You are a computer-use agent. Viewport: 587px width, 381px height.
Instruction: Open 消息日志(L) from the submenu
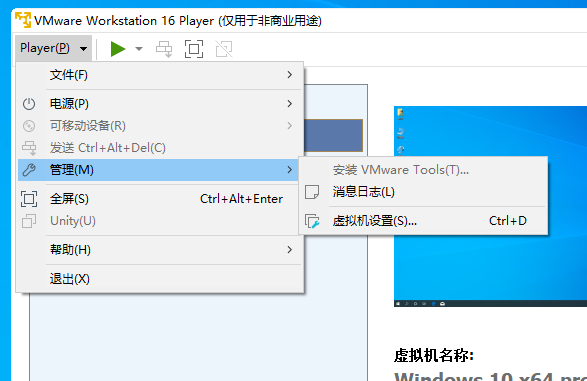(x=423, y=192)
